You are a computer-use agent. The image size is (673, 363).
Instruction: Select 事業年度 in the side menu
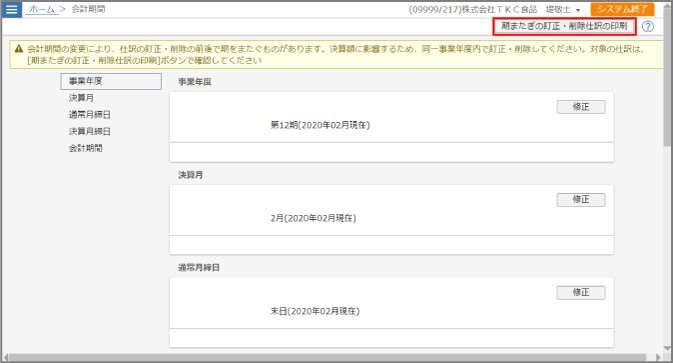click(x=111, y=81)
